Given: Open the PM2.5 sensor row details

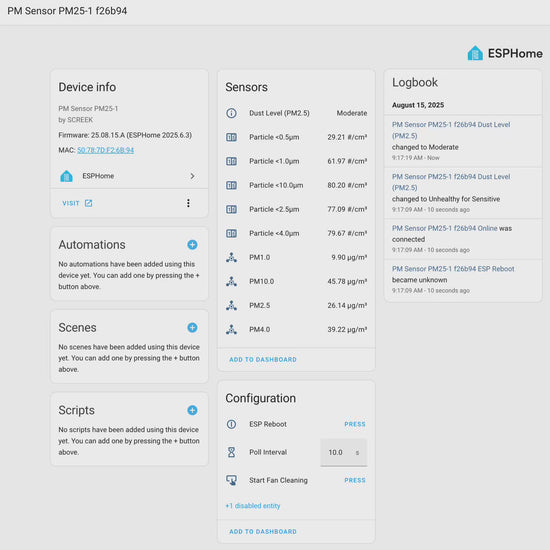Looking at the screenshot, I should (296, 306).
